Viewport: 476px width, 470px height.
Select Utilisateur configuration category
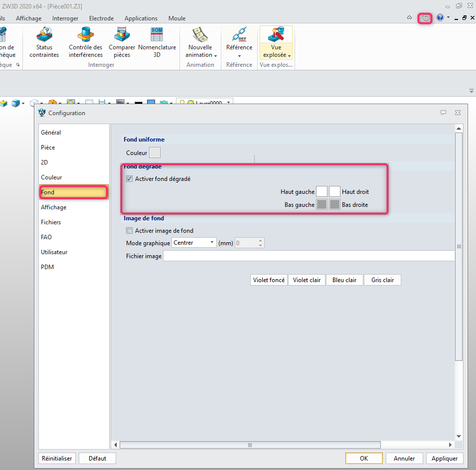coord(74,252)
